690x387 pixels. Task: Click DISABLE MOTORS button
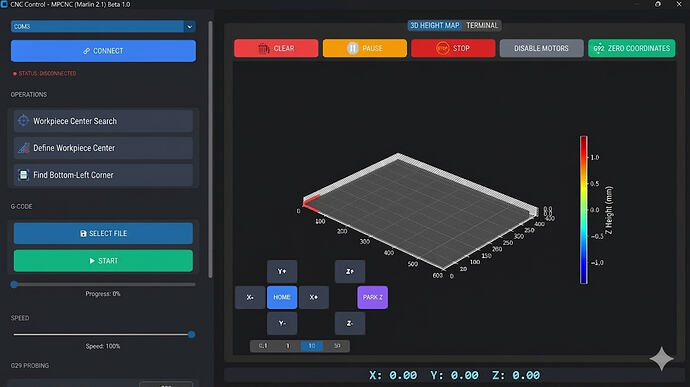point(542,48)
